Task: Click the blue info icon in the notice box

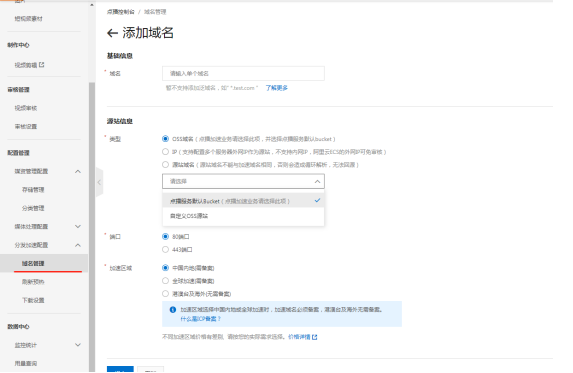Action: [x=173, y=310]
